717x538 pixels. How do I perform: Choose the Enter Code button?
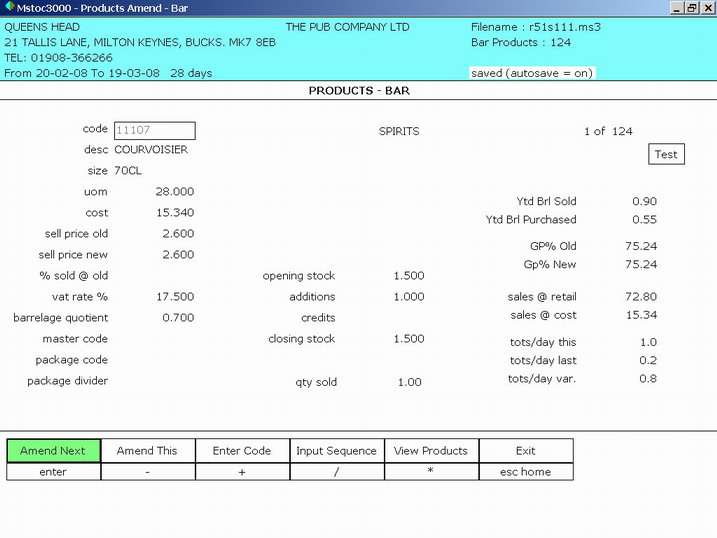pos(242,451)
